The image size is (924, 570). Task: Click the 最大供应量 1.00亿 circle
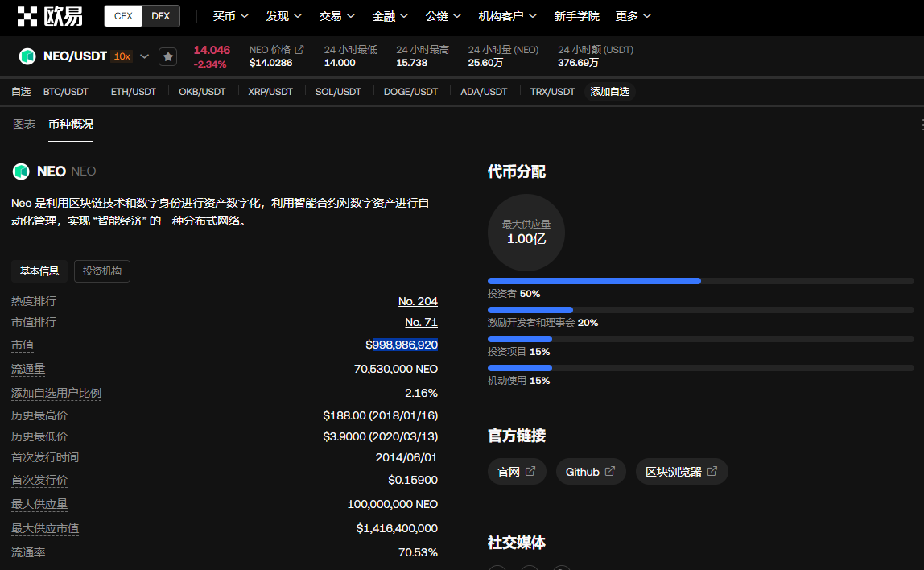pyautogui.click(x=526, y=233)
